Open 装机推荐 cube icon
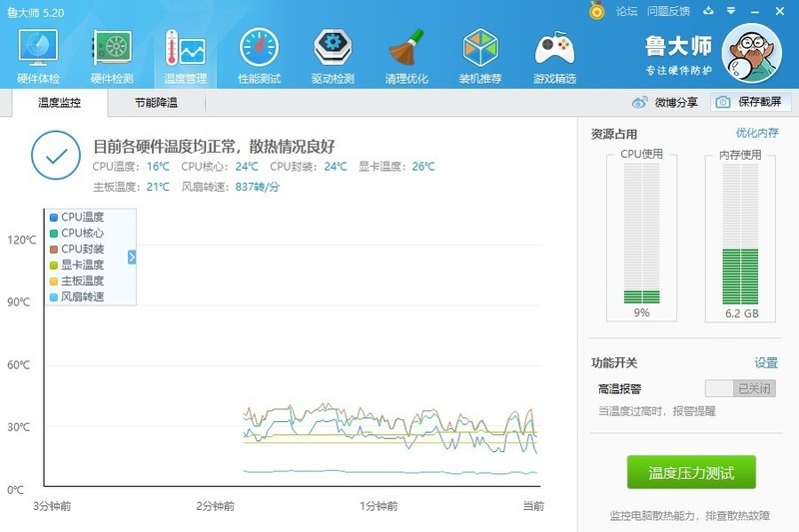The image size is (799, 532). point(480,48)
